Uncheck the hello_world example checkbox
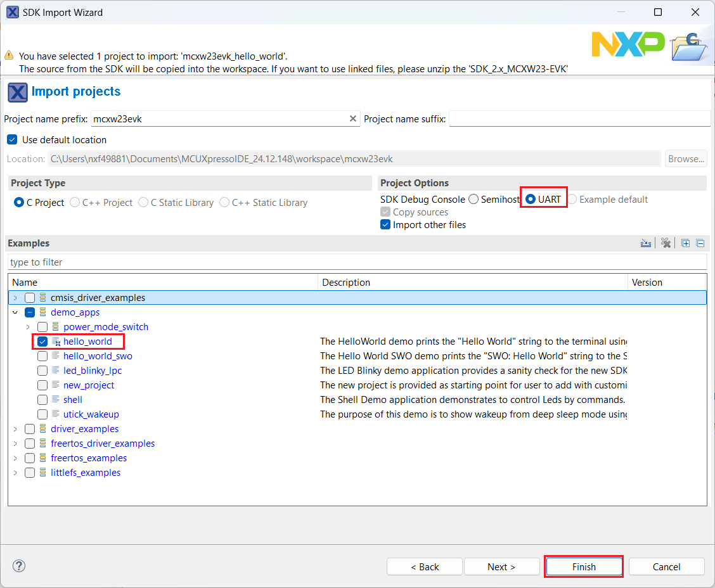 (x=42, y=342)
